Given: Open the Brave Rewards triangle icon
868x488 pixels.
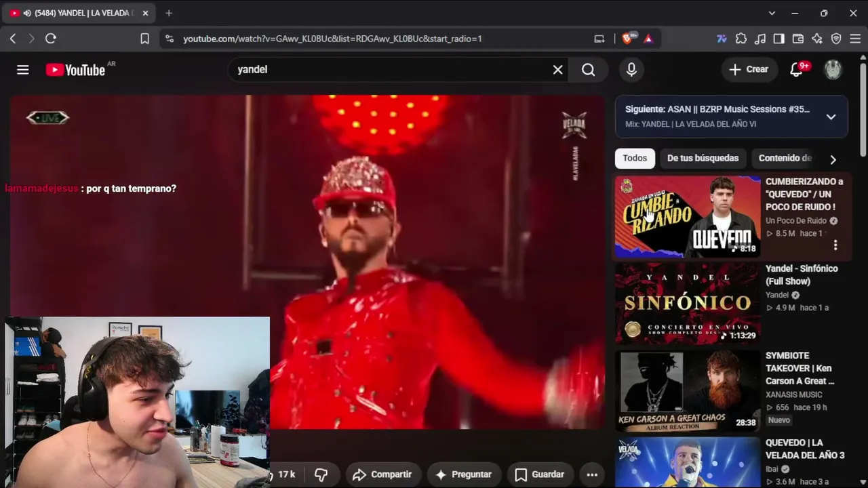Looking at the screenshot, I should pos(648,39).
